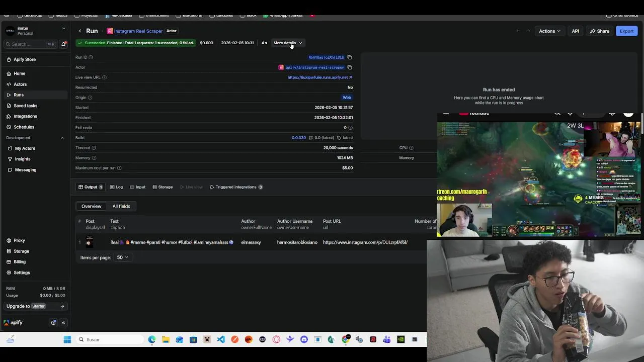Screen dimensions: 644x362
Task: Switch to the Input tab
Action: point(137,187)
